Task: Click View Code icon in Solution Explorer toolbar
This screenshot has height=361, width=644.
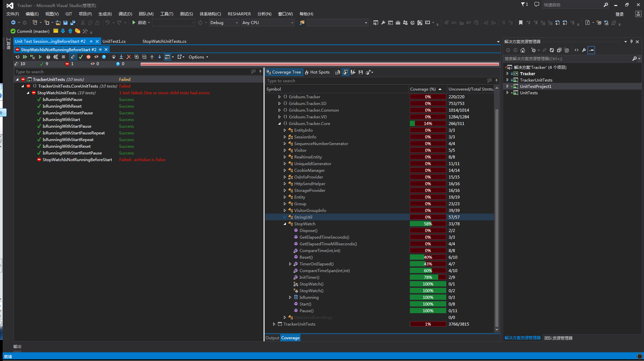Action: coord(577,50)
